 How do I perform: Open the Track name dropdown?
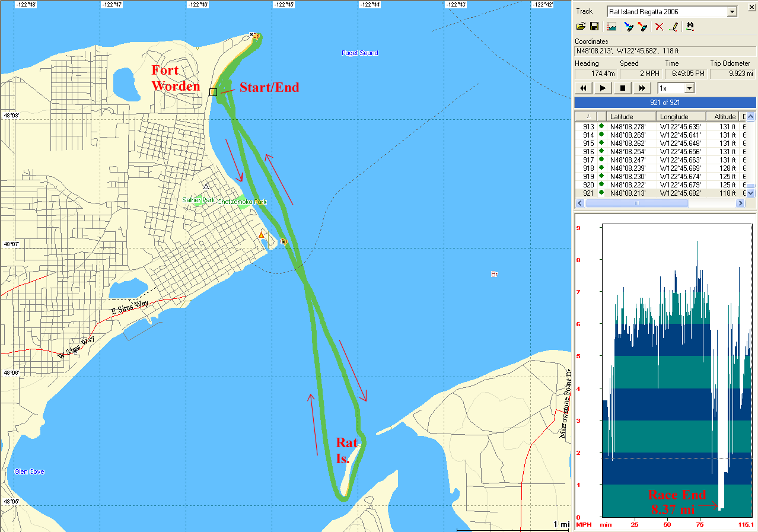pyautogui.click(x=732, y=12)
